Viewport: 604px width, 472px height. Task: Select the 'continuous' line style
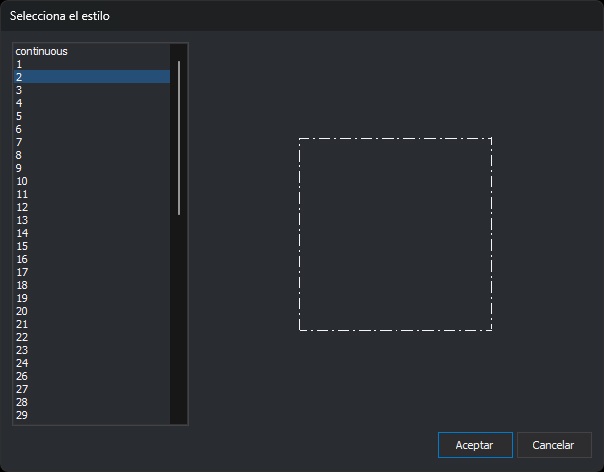point(92,51)
